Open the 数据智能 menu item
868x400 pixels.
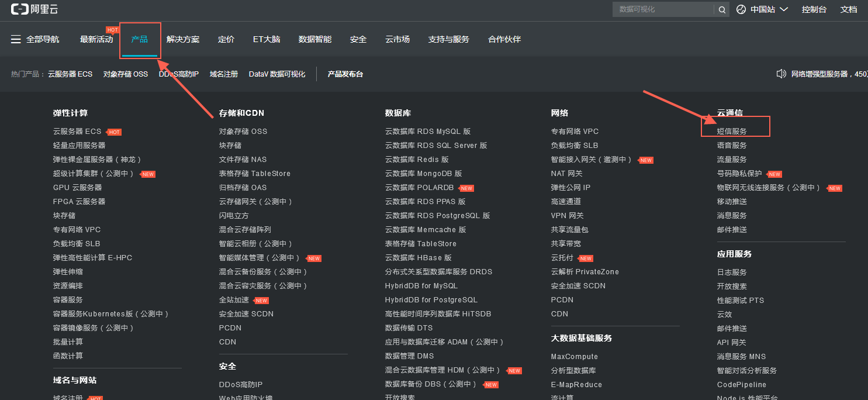[315, 39]
